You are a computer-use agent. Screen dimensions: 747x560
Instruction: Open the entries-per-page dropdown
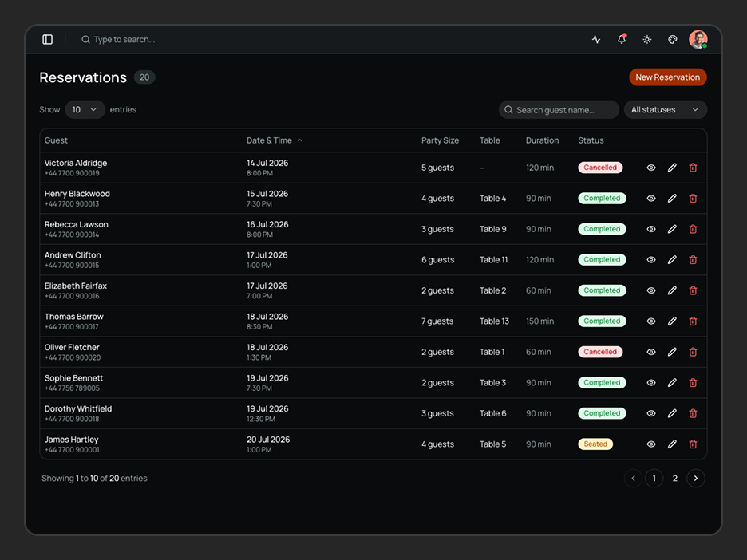(x=85, y=109)
